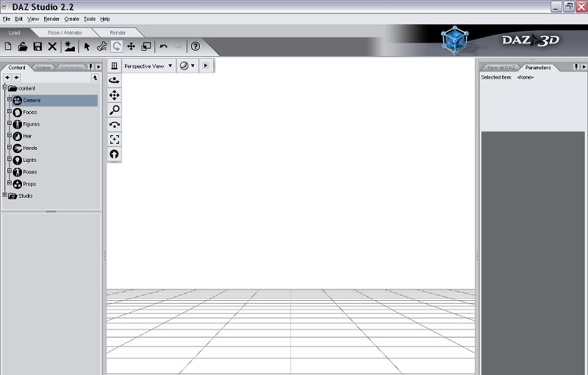The width and height of the screenshot is (588, 375).
Task: Expand the Figures tree node
Action: tap(10, 124)
